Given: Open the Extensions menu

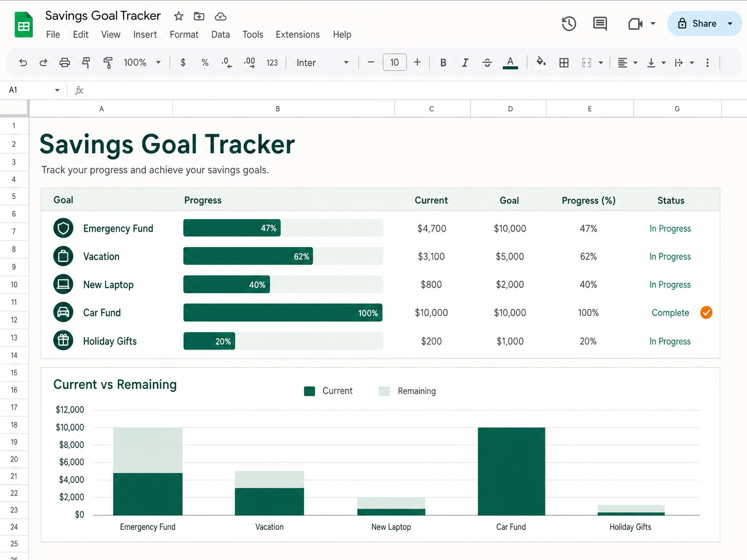Looking at the screenshot, I should [298, 34].
